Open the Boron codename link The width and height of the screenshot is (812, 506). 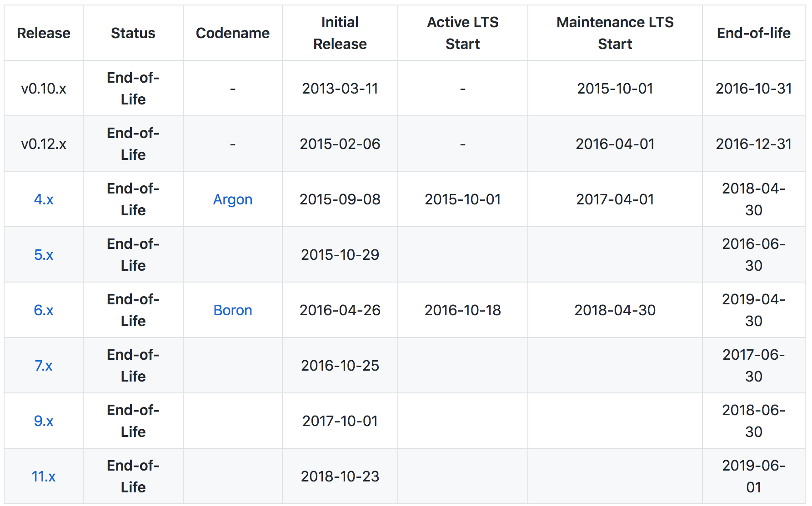[x=232, y=310]
